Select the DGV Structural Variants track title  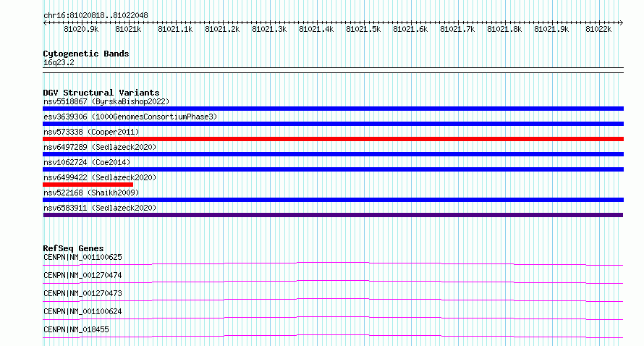101,93
